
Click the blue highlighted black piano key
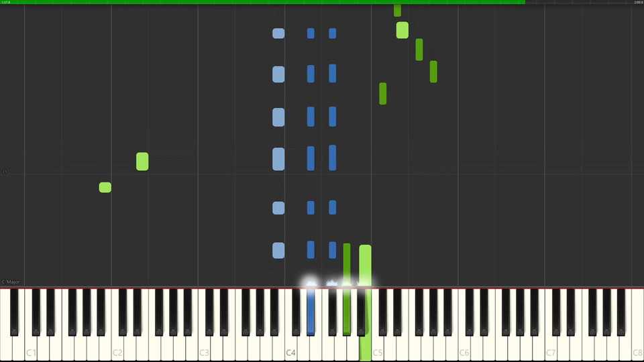click(x=311, y=312)
